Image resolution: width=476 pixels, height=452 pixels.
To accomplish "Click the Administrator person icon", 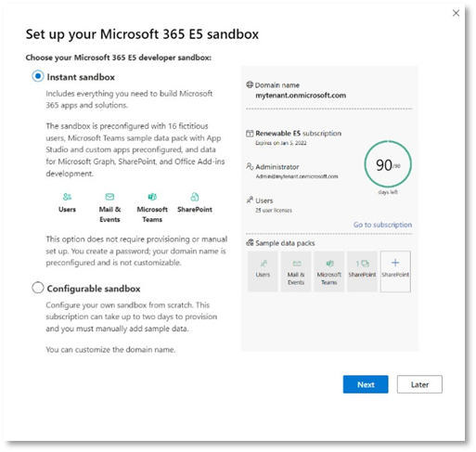I will tap(250, 166).
